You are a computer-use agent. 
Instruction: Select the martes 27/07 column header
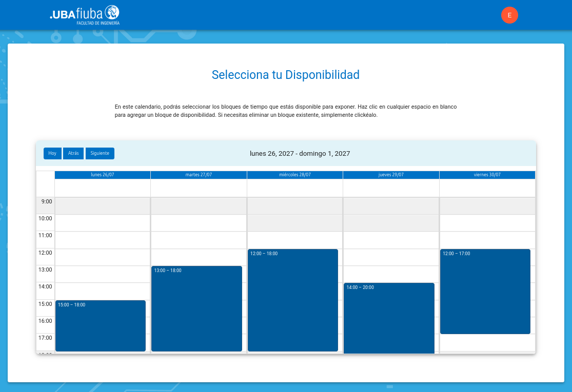pos(199,175)
